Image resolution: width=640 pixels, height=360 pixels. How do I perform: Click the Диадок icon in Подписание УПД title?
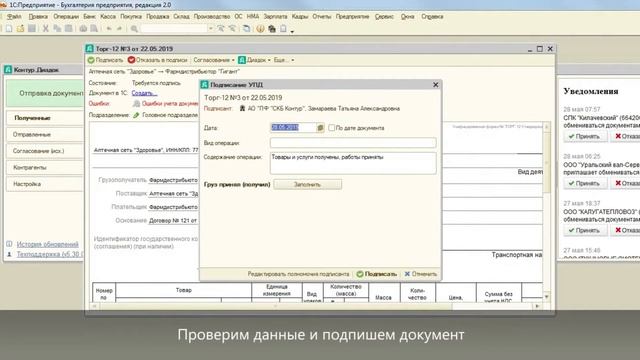pos(204,84)
